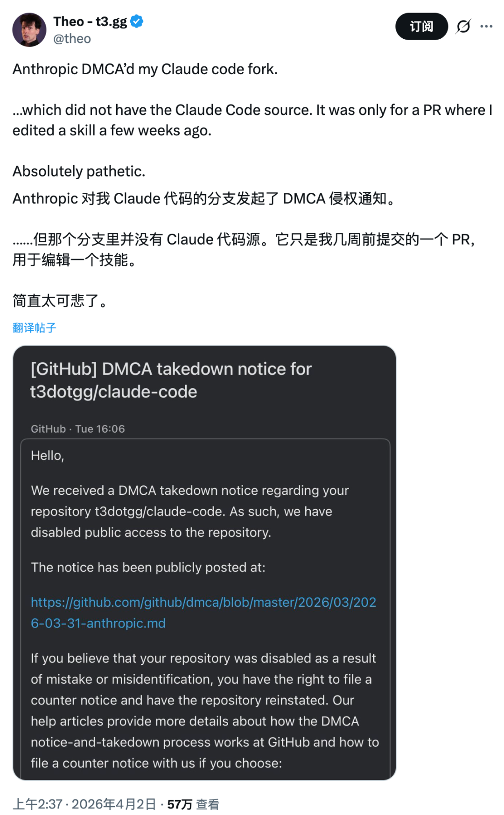Click the "Absolutely pathetic." sentence

click(x=79, y=171)
